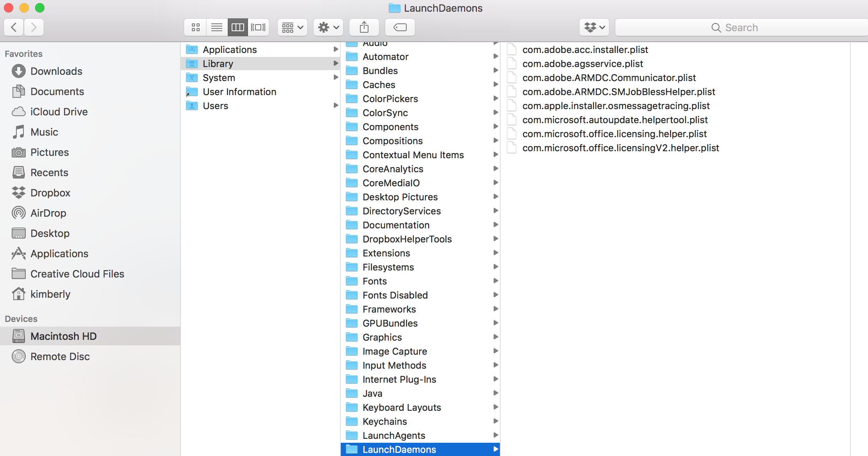
Task: Go back with the back arrow
Action: (14, 27)
